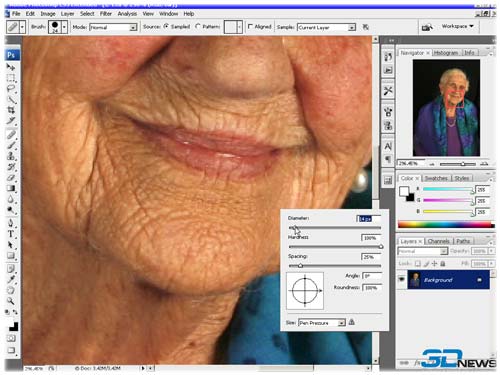Switch to the Swatches tab
The width and height of the screenshot is (500, 375).
pyautogui.click(x=436, y=178)
